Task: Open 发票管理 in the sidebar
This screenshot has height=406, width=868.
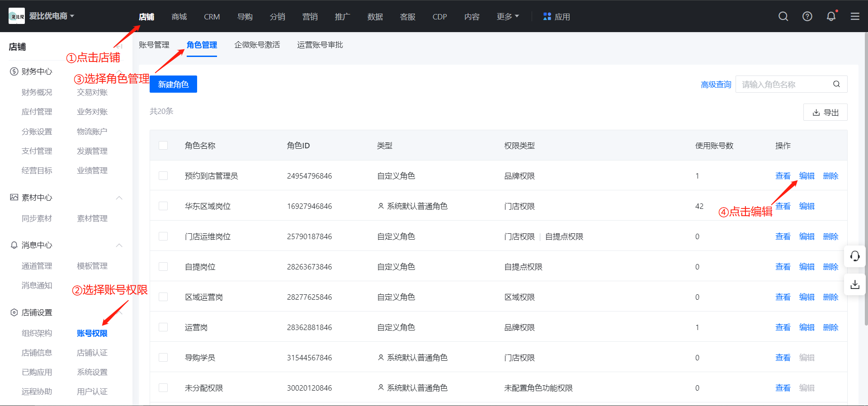Action: point(92,151)
